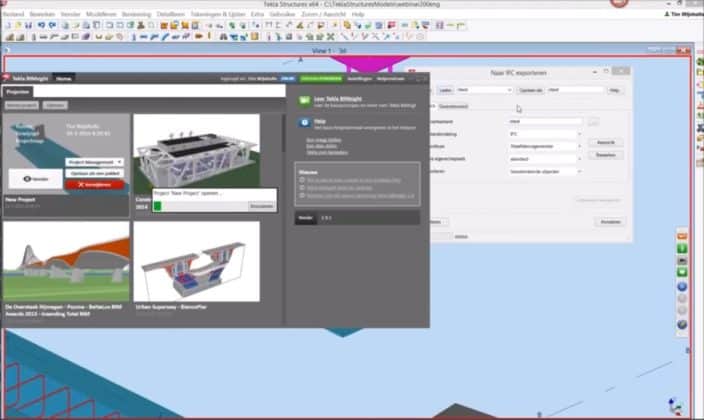Open the export type dropdown below the IFC format dropdown
The width and height of the screenshot is (704, 420).
tap(545, 146)
